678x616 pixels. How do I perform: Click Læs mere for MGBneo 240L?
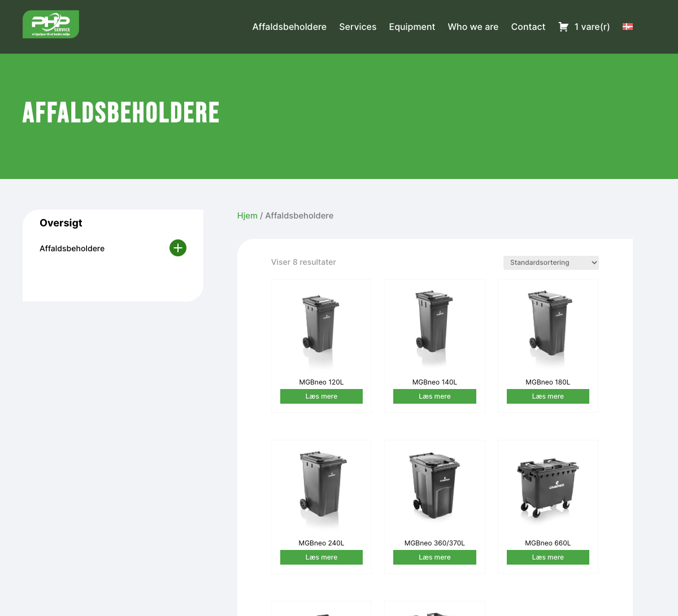(321, 557)
